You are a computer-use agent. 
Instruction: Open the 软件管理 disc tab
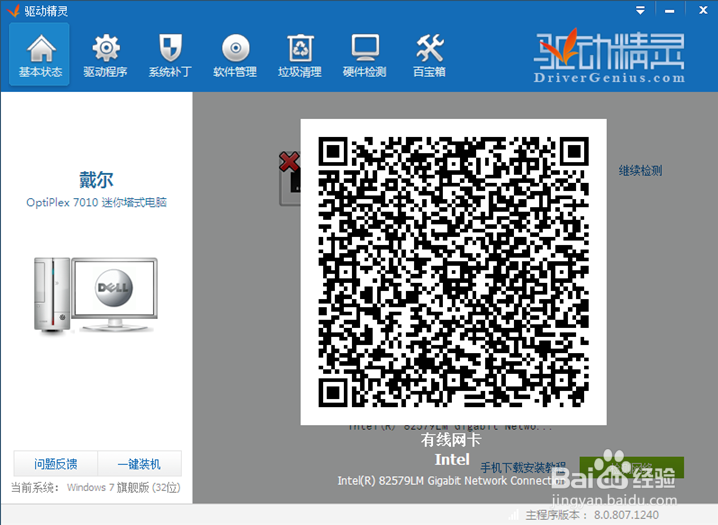pos(235,54)
